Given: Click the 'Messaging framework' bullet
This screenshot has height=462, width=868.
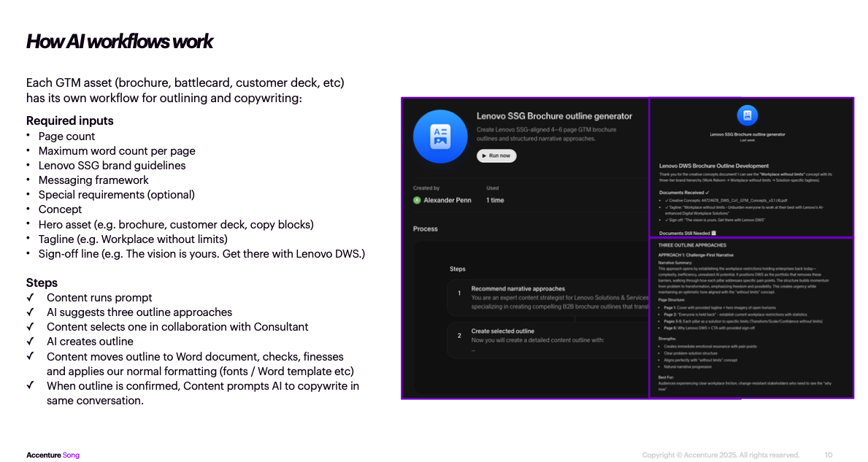Looking at the screenshot, I should pyautogui.click(x=93, y=180).
